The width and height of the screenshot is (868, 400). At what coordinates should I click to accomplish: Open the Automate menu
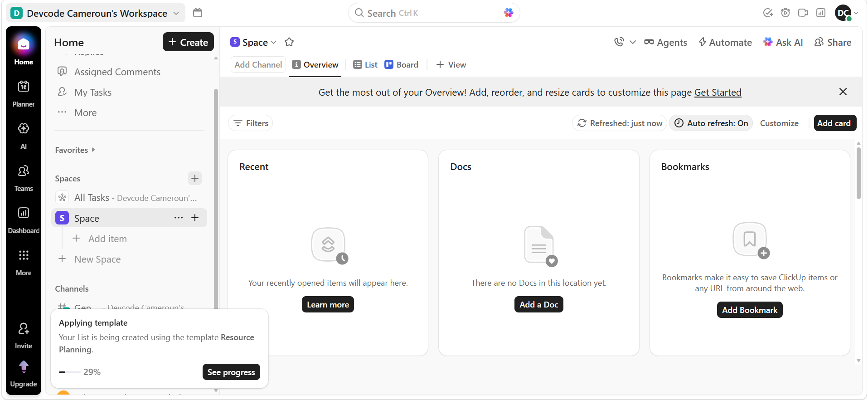coord(725,42)
